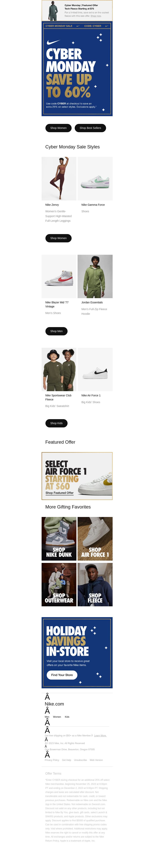Open the Shop Fleece tile
The width and height of the screenshot is (154, 868).
[x=95, y=585]
